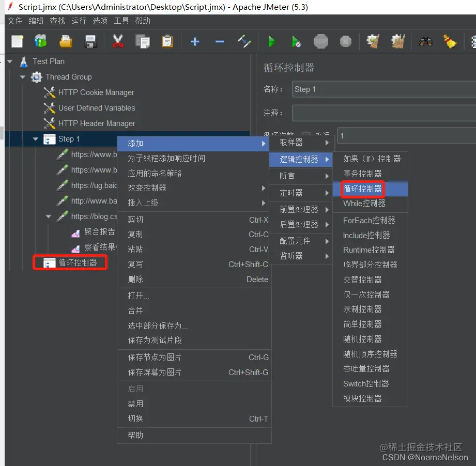The width and height of the screenshot is (476, 466).
Task: Open a test plan with the folder icon
Action: point(66,41)
